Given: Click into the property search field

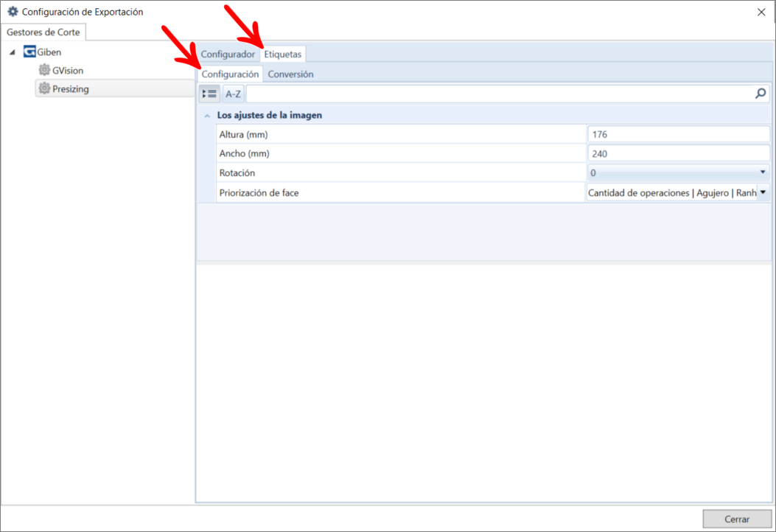Looking at the screenshot, I should (x=500, y=94).
